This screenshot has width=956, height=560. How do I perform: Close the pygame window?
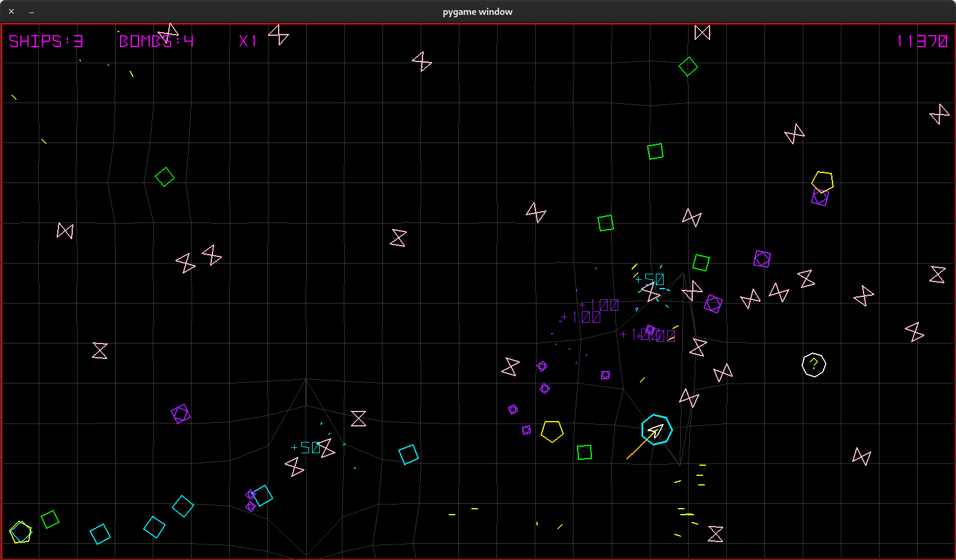point(11,12)
